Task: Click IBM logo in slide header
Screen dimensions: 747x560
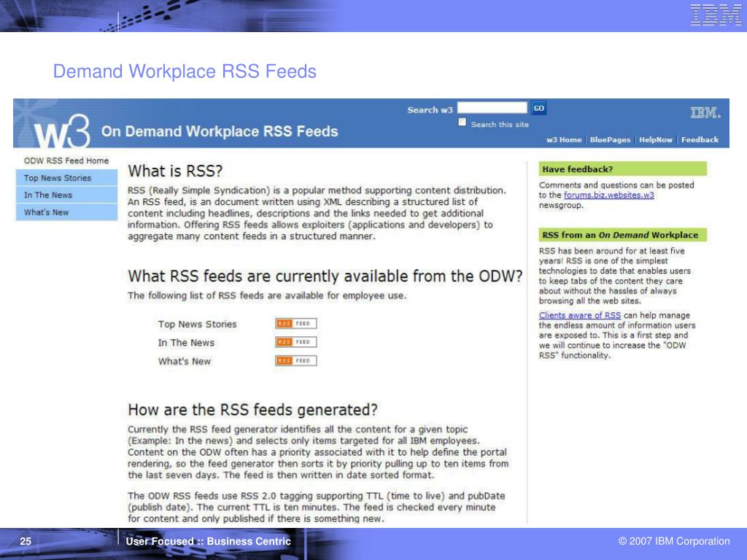Action: pyautogui.click(x=716, y=15)
